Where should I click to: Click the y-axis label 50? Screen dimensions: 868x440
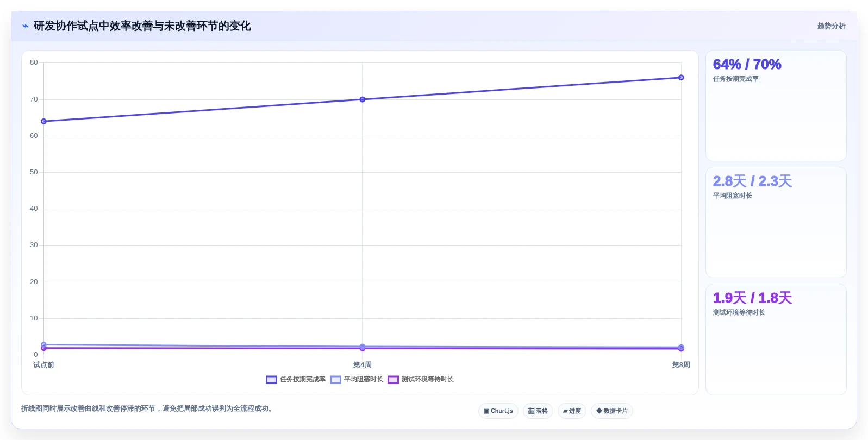click(34, 172)
